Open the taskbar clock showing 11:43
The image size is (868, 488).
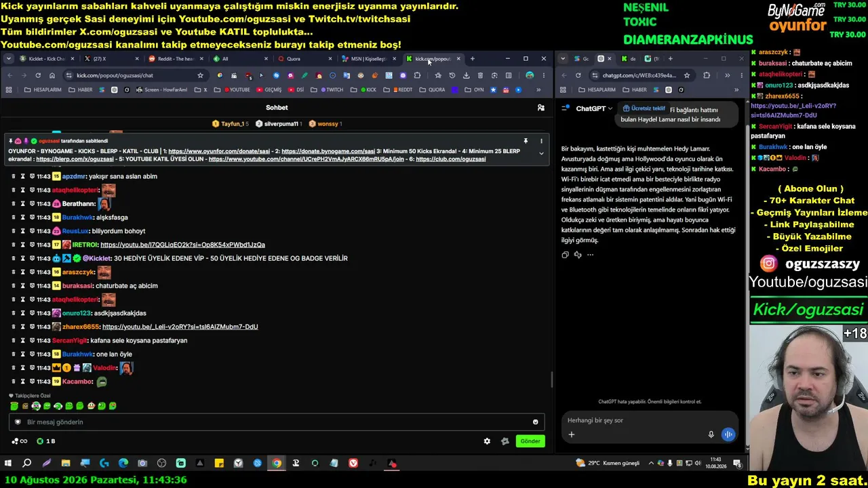point(715,463)
